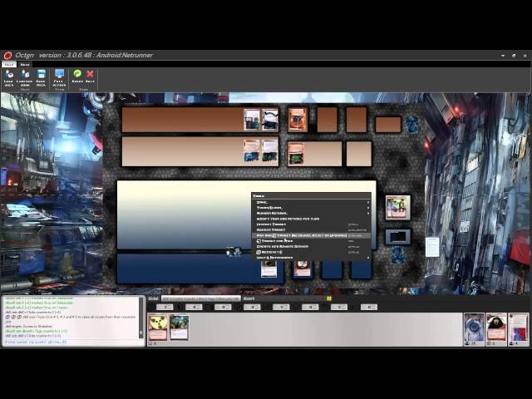Expand the Runner Actions submenu arrow

pyautogui.click(x=368, y=214)
